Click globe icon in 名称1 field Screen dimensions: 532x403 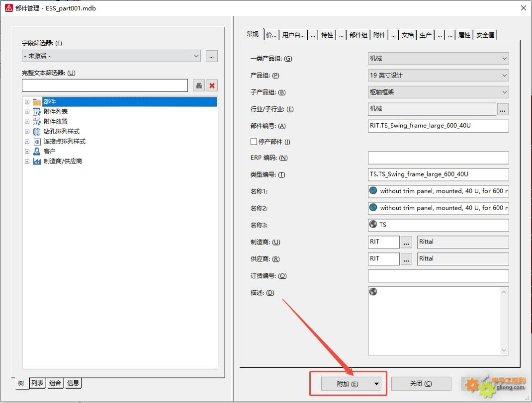(x=373, y=191)
